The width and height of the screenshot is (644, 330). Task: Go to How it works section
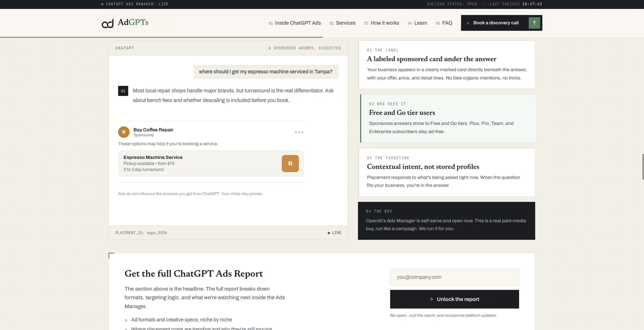[x=382, y=23]
